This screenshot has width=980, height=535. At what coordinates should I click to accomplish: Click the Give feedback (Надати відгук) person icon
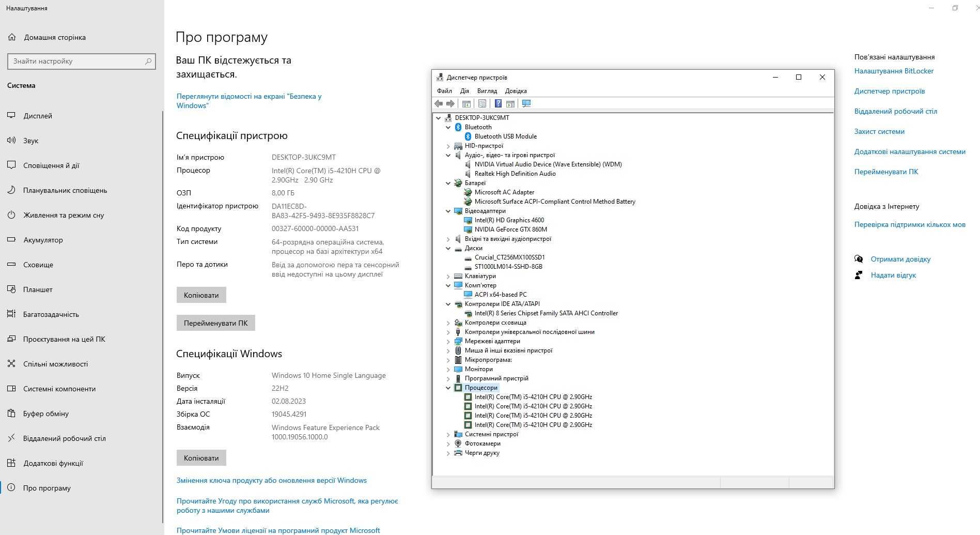(859, 275)
